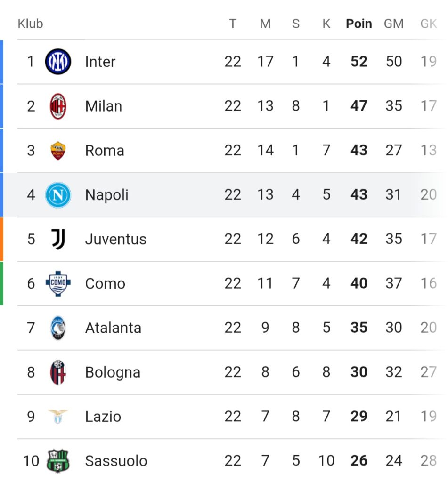Click the blue qualification bar beside Inter
This screenshot has width=448, height=482.
2,62
